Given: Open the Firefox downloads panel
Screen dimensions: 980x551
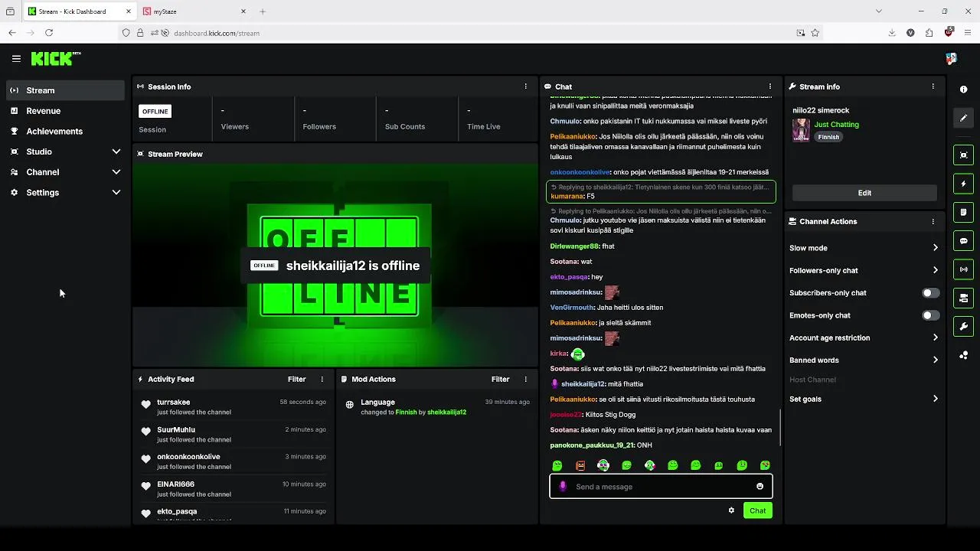Looking at the screenshot, I should click(x=892, y=33).
